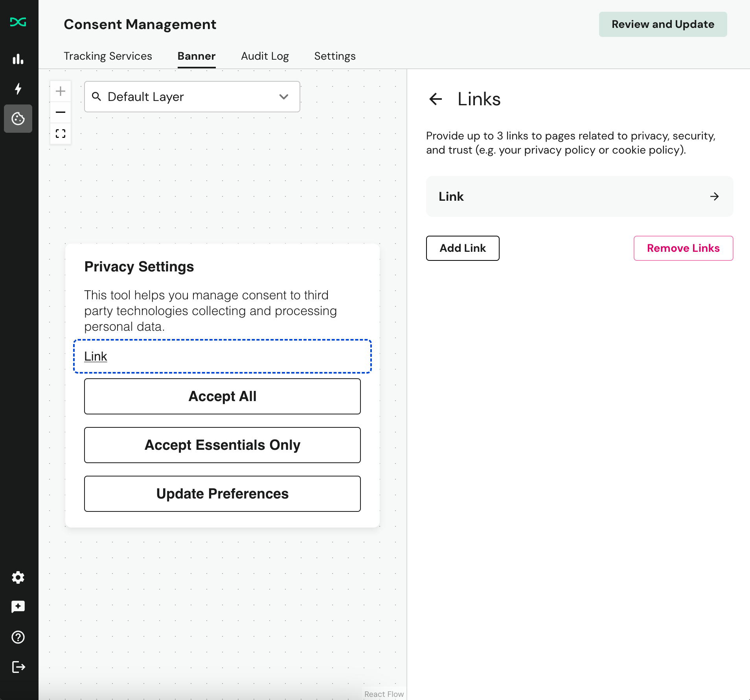750x700 pixels.
Task: Select the Privacy Settings heading in preview
Action: click(x=139, y=267)
